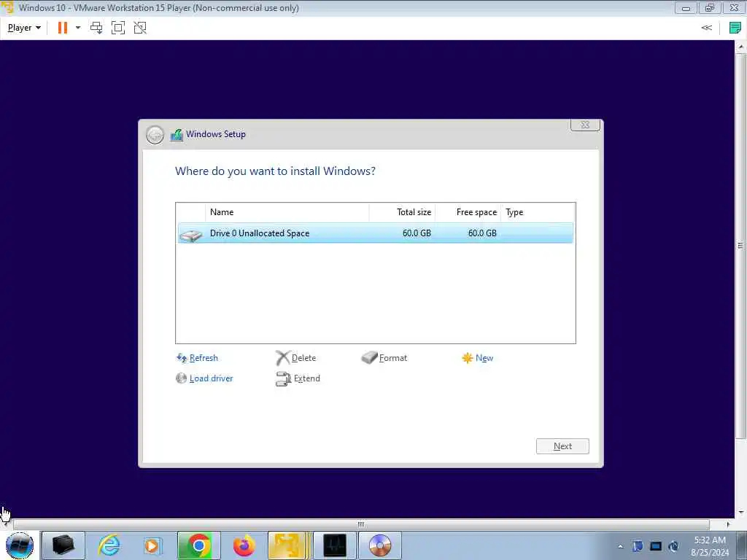Click the Total size column header
747x560 pixels.
tap(402, 212)
